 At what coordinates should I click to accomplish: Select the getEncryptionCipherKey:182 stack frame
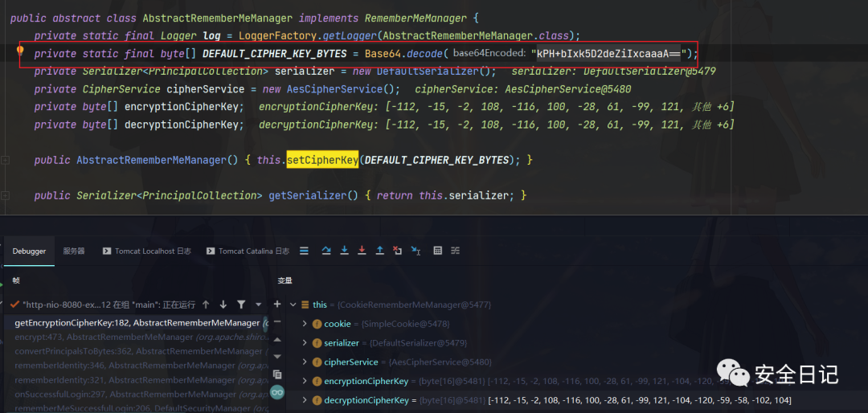click(137, 323)
